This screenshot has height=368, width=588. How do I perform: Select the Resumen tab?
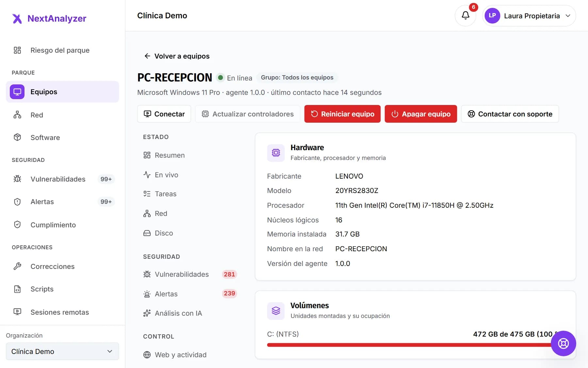(x=190, y=155)
